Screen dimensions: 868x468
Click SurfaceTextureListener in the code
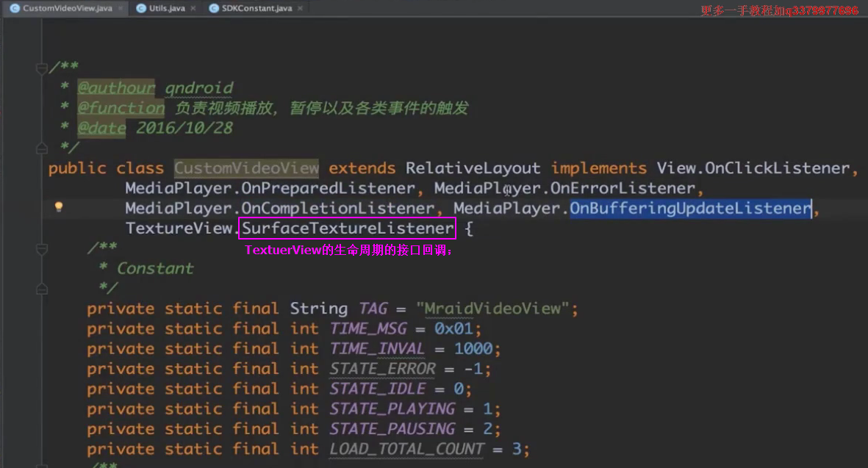click(348, 228)
